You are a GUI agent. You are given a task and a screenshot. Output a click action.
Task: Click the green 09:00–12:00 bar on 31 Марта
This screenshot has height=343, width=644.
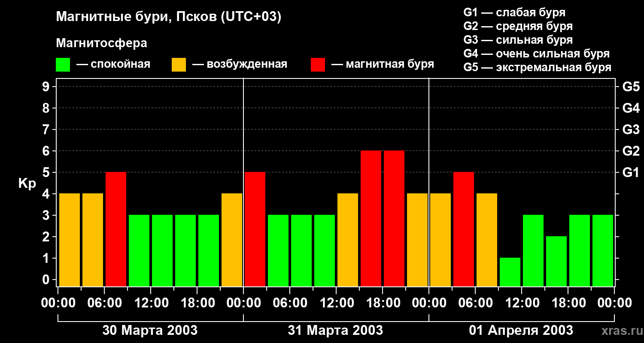click(325, 251)
